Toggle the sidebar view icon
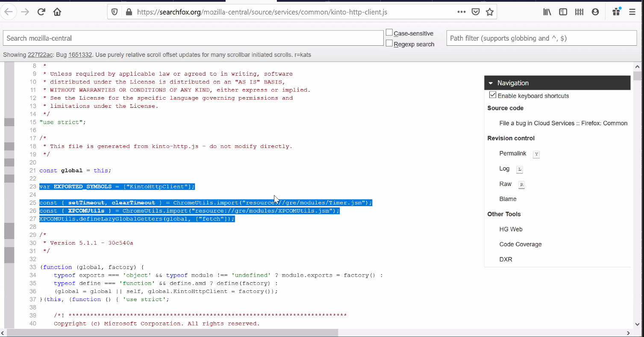Viewport: 644px width, 337px height. (563, 12)
